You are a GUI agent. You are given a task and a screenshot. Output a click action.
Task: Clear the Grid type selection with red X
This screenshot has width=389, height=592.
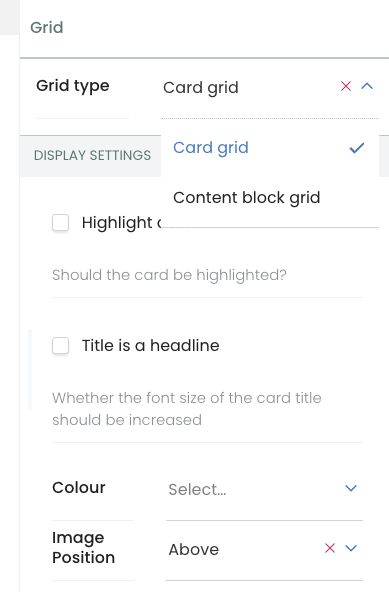click(x=346, y=86)
